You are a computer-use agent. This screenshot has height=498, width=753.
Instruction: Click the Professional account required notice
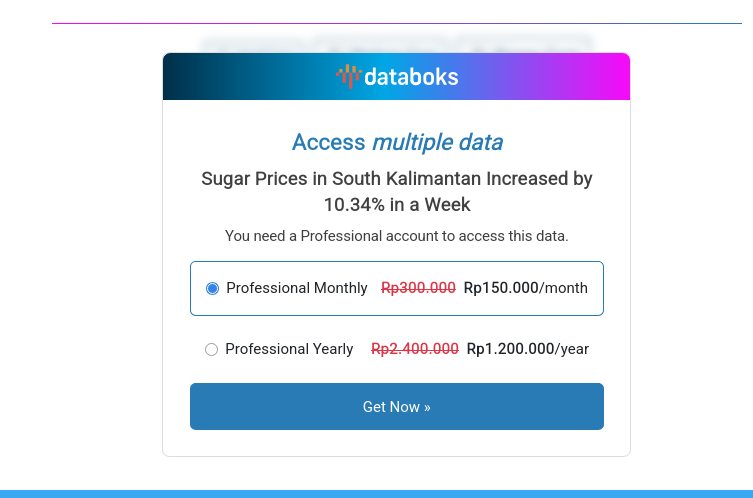coord(397,236)
